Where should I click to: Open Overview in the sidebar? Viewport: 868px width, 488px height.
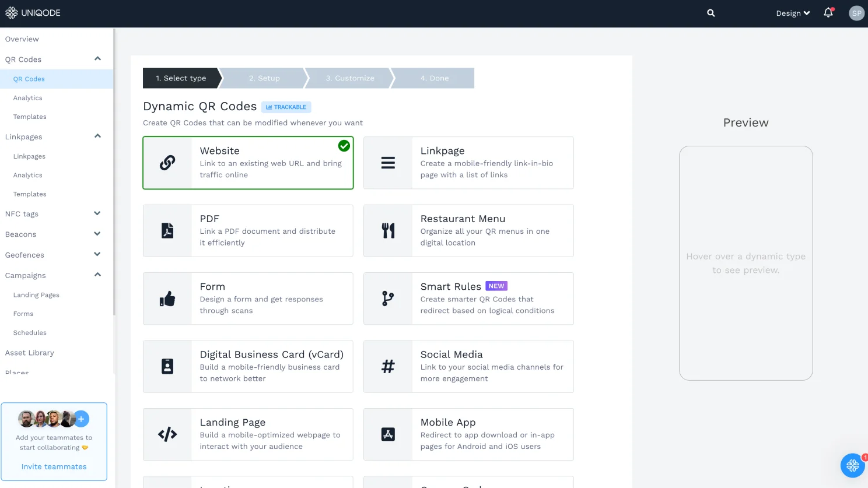click(22, 39)
